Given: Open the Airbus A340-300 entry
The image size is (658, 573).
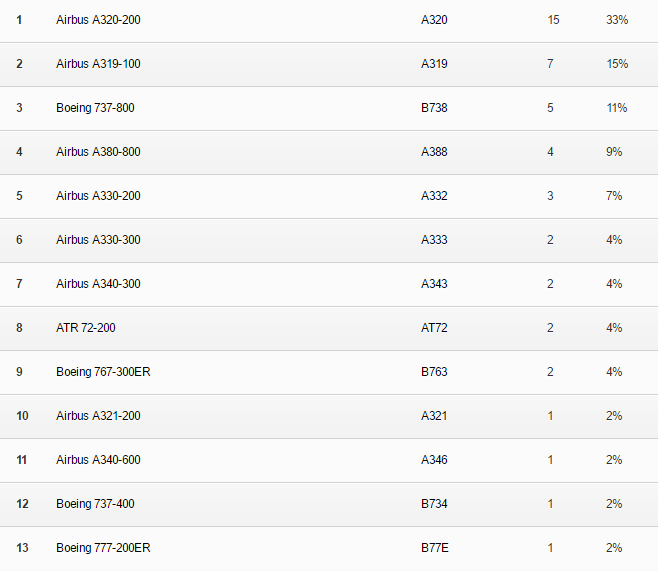Looking at the screenshot, I should [98, 284].
